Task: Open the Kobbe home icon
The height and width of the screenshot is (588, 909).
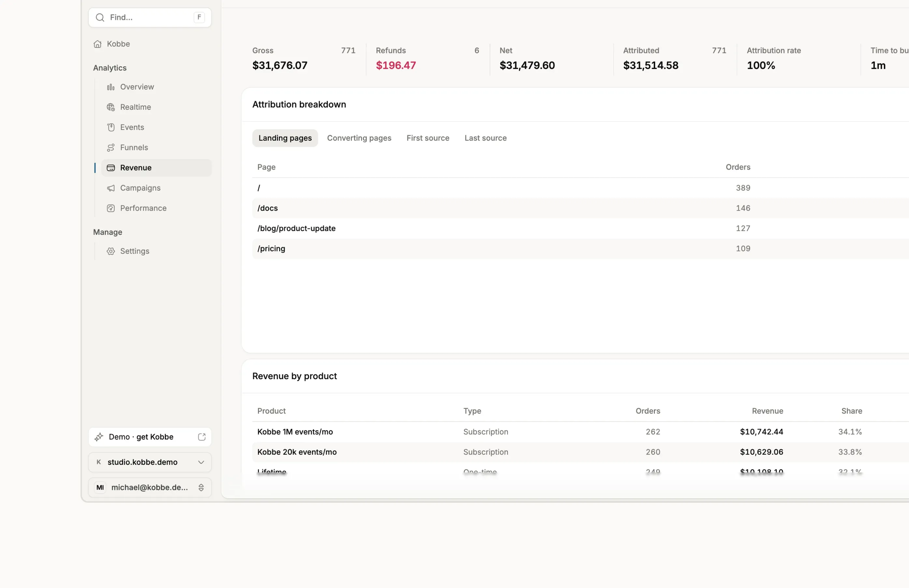Action: 98,44
